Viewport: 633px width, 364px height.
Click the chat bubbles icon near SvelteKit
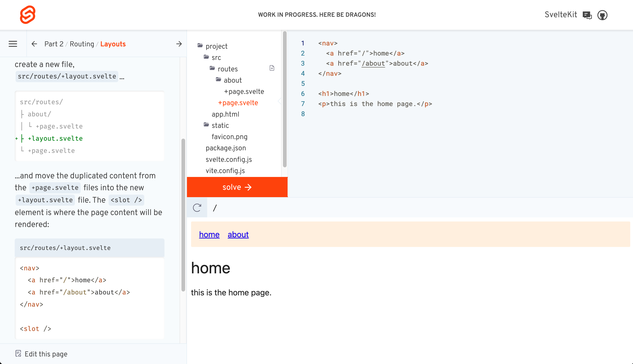pos(587,15)
